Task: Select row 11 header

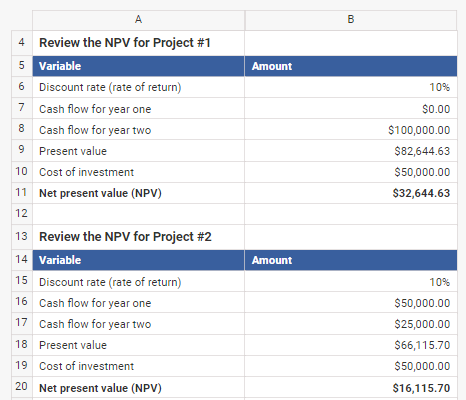Action: [22, 193]
